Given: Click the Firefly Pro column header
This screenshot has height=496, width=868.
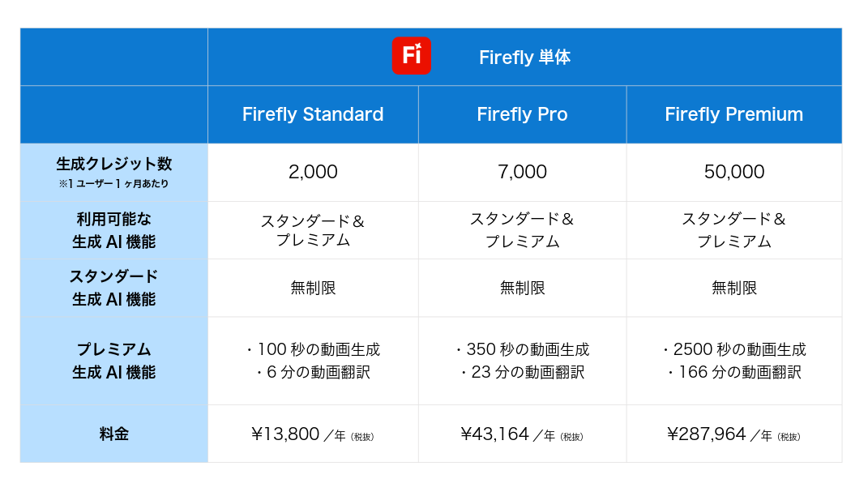Looking at the screenshot, I should (x=522, y=114).
